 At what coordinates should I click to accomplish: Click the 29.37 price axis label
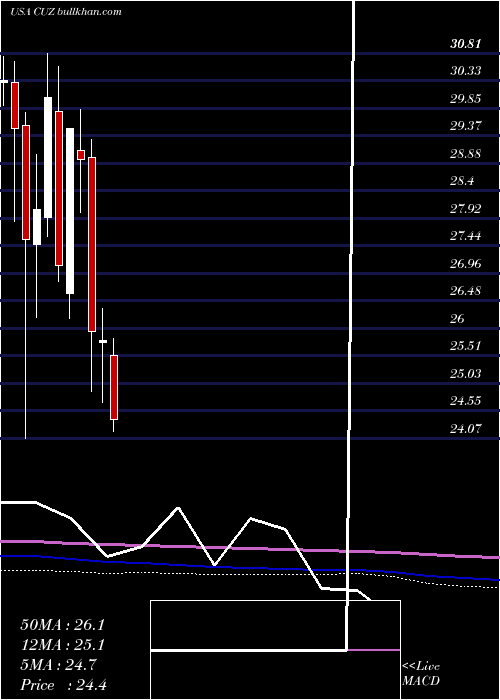tap(466, 126)
